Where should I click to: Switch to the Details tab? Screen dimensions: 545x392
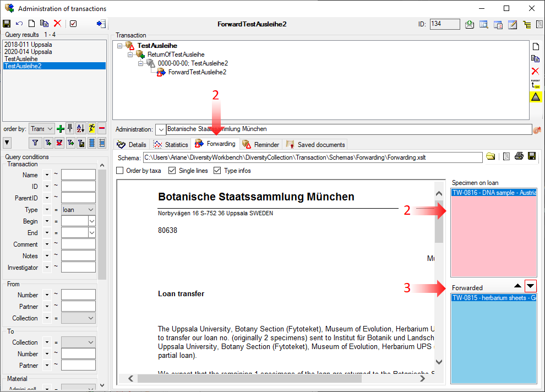click(132, 145)
